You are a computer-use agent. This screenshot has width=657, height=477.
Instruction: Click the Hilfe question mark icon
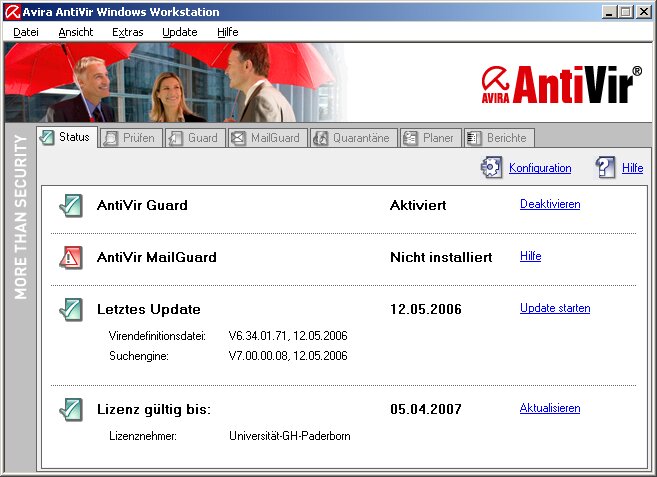(x=605, y=167)
